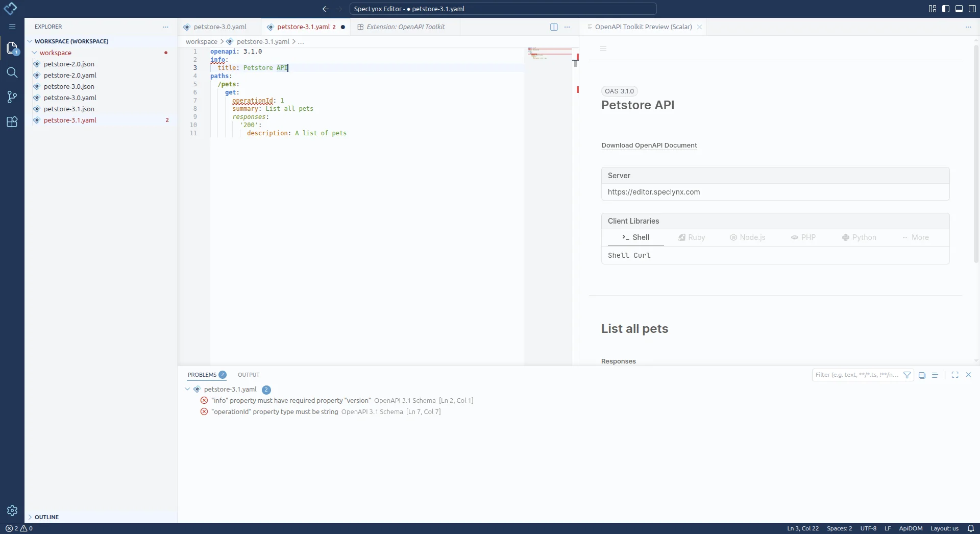Click the first error icon about version
This screenshot has width=980, height=534.
204,401
